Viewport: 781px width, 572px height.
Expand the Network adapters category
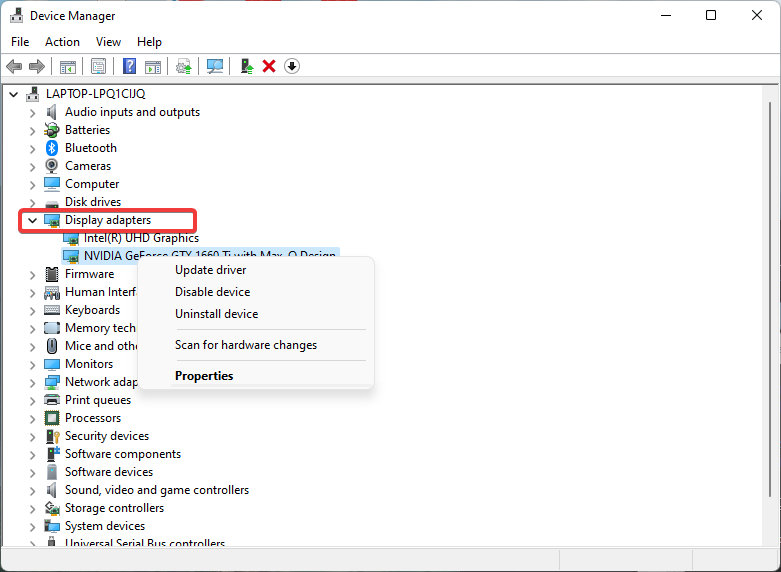click(32, 382)
